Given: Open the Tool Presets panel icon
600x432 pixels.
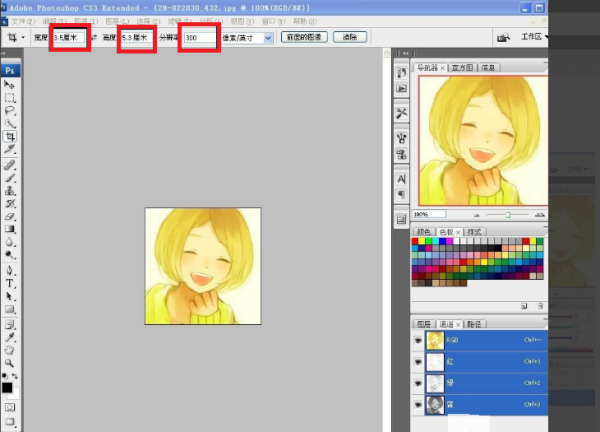Looking at the screenshot, I should (x=401, y=113).
